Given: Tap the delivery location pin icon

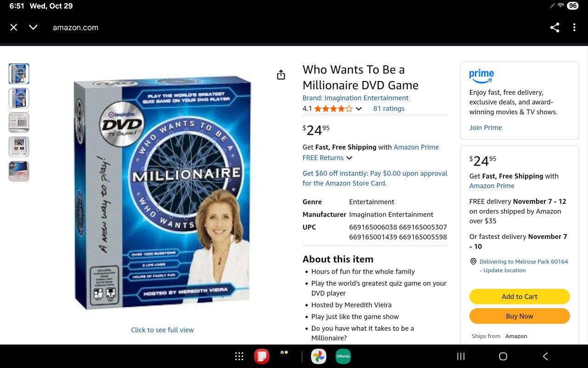Looking at the screenshot, I should pyautogui.click(x=473, y=262).
